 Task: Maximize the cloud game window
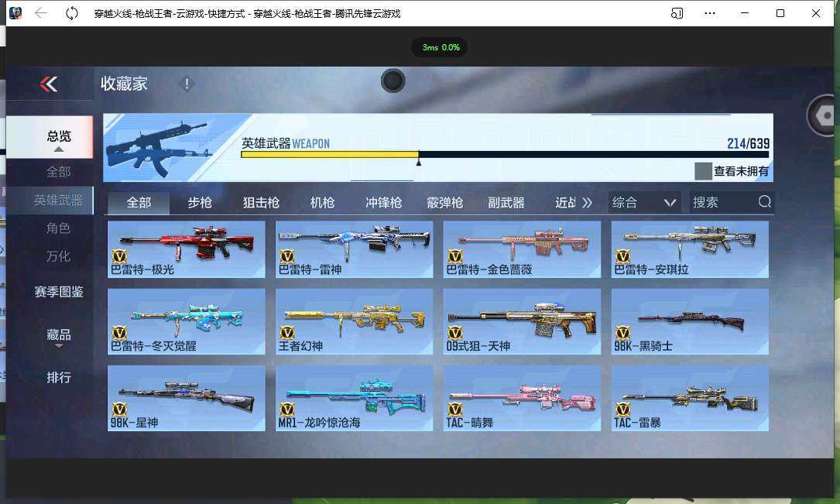[x=780, y=13]
